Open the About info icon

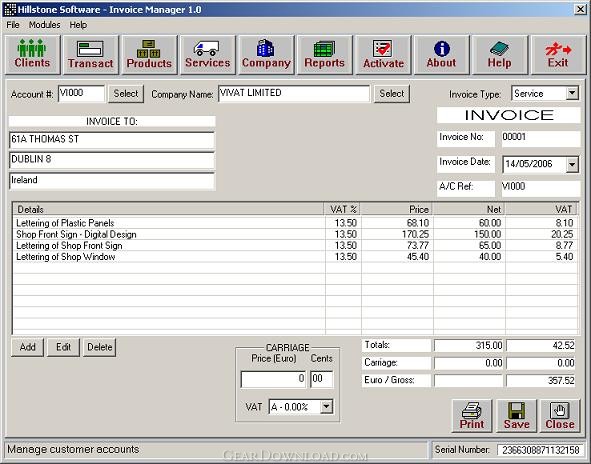coord(441,55)
